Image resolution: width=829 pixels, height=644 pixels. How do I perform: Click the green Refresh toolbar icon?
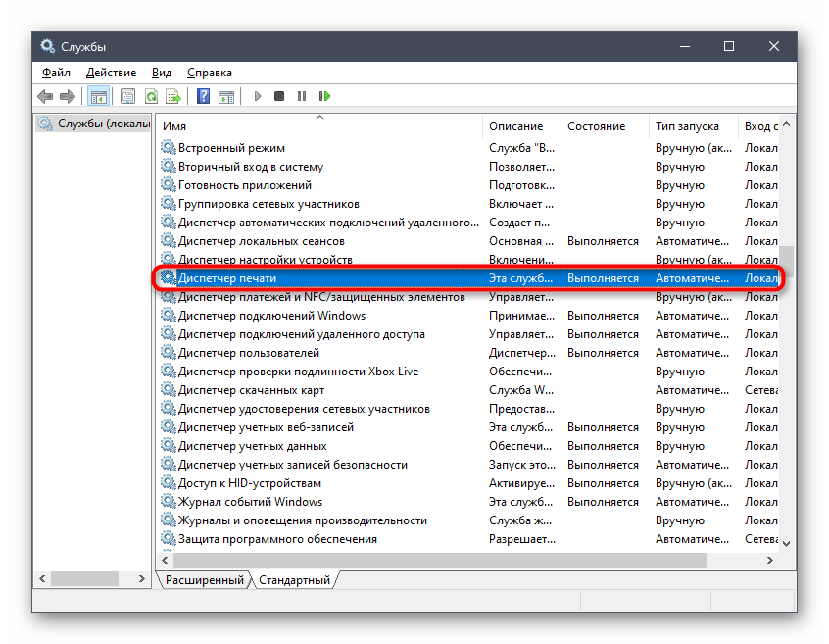point(151,96)
